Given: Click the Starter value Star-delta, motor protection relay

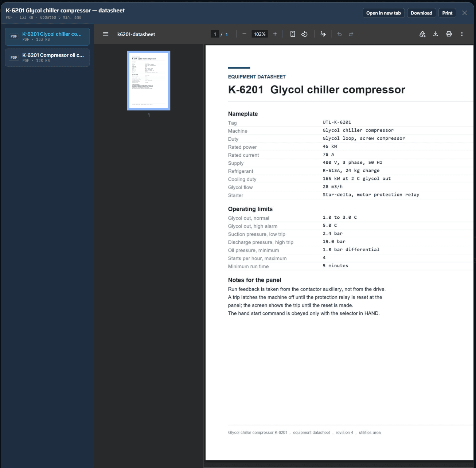Looking at the screenshot, I should [371, 195].
